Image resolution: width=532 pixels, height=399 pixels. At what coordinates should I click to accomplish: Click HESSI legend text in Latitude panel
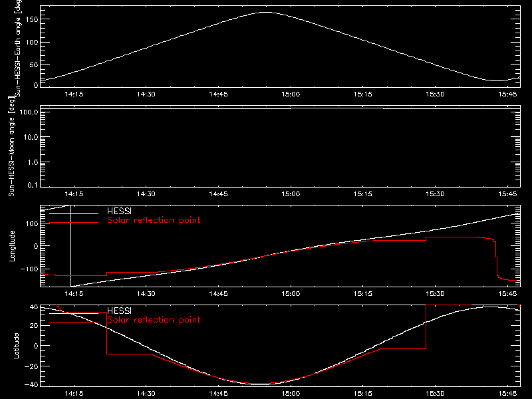click(x=119, y=311)
